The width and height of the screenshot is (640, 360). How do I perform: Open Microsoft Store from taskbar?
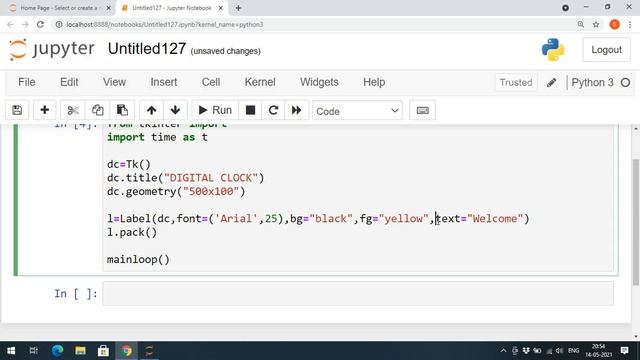pos(103,351)
